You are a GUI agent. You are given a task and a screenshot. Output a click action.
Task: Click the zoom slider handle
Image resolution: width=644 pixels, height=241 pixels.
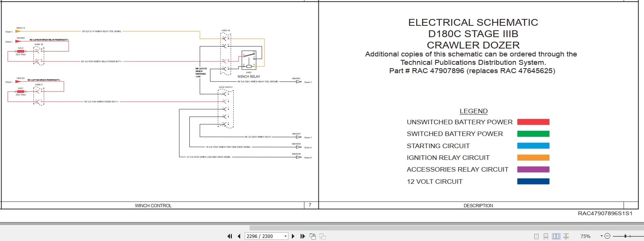pos(625,236)
